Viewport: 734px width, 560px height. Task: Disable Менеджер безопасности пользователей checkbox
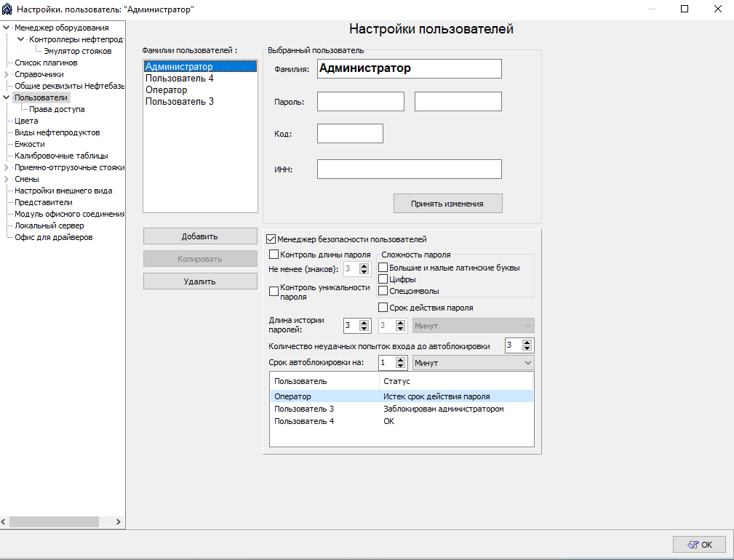point(271,239)
